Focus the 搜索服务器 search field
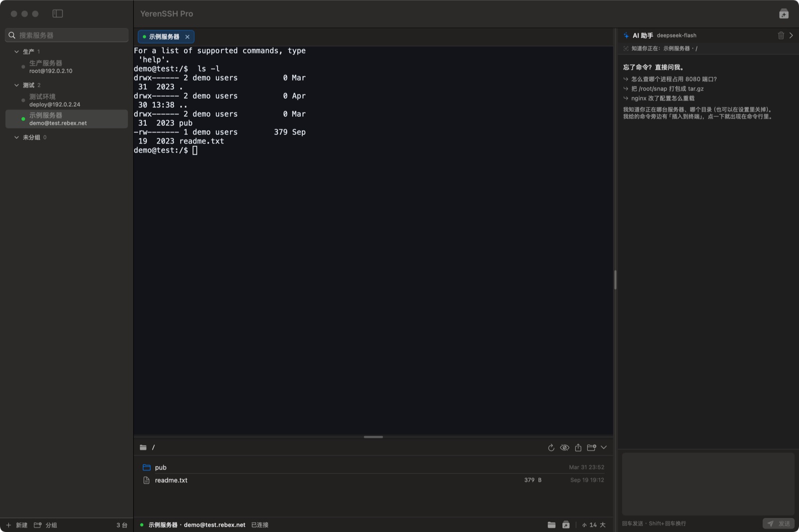The image size is (799, 532). 66,35
